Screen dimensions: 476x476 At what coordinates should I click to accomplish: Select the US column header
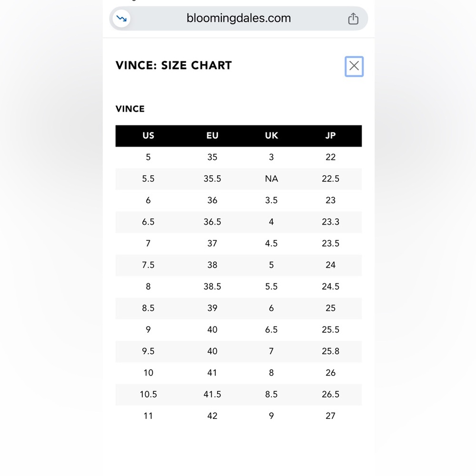(x=148, y=136)
